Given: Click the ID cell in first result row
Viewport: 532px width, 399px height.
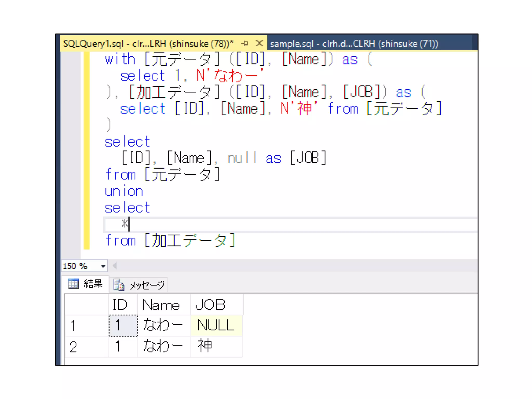Looking at the screenshot, I should [123, 325].
